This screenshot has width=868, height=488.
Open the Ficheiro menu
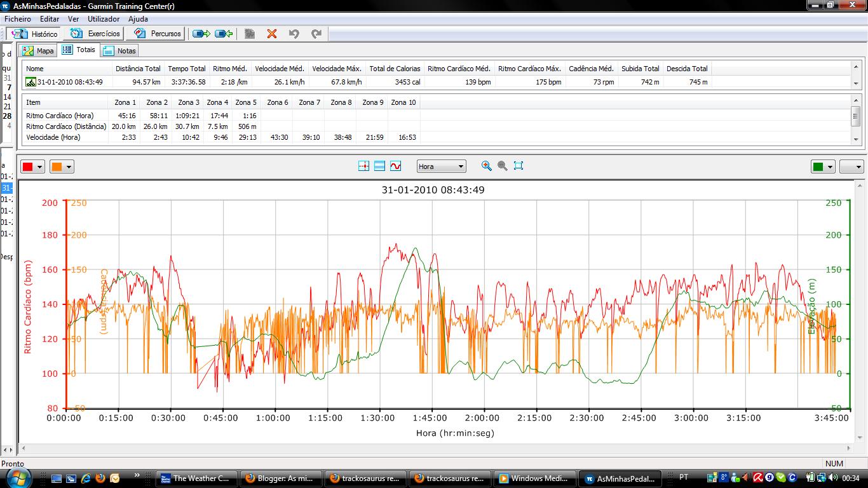[17, 19]
